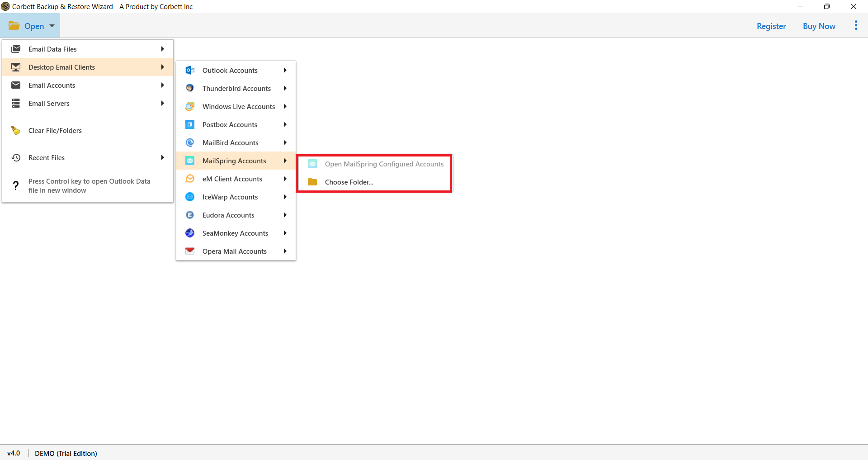
Task: Click the Desktop Email Clients monitor icon
Action: (16, 67)
